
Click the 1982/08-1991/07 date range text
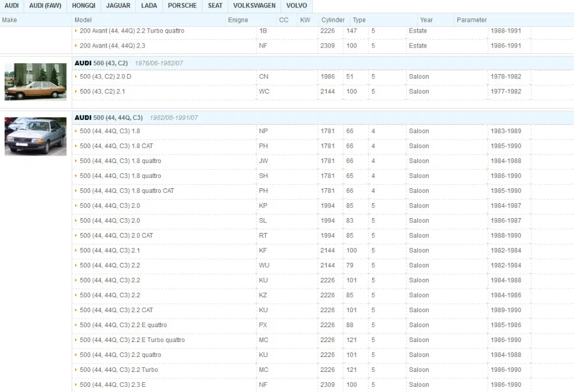174,118
